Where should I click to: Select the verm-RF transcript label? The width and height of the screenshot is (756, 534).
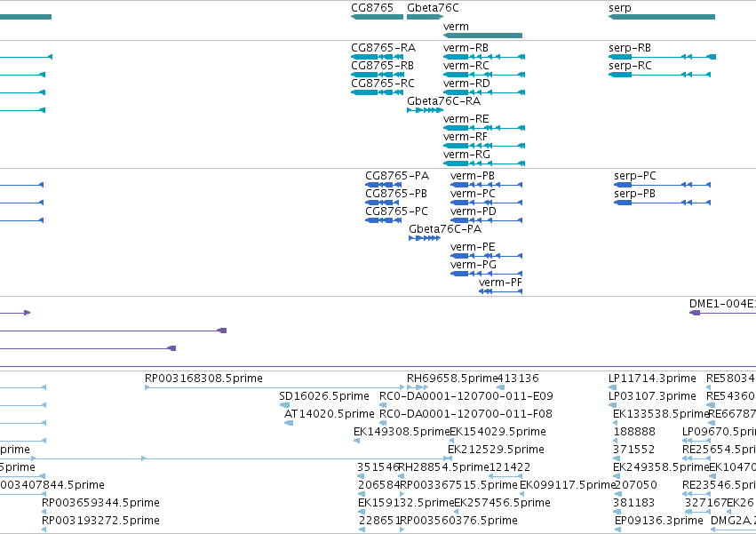pyautogui.click(x=466, y=137)
